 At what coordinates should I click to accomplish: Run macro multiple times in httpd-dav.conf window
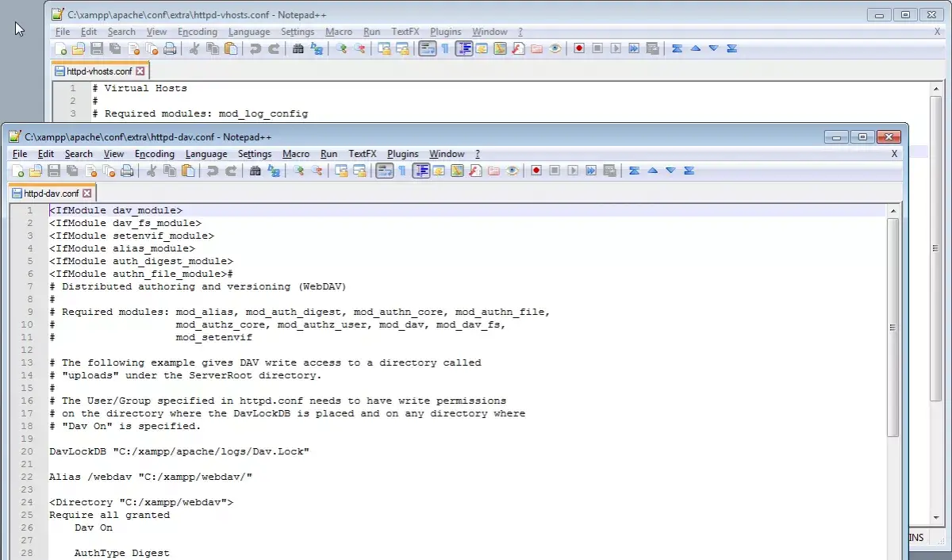(591, 171)
